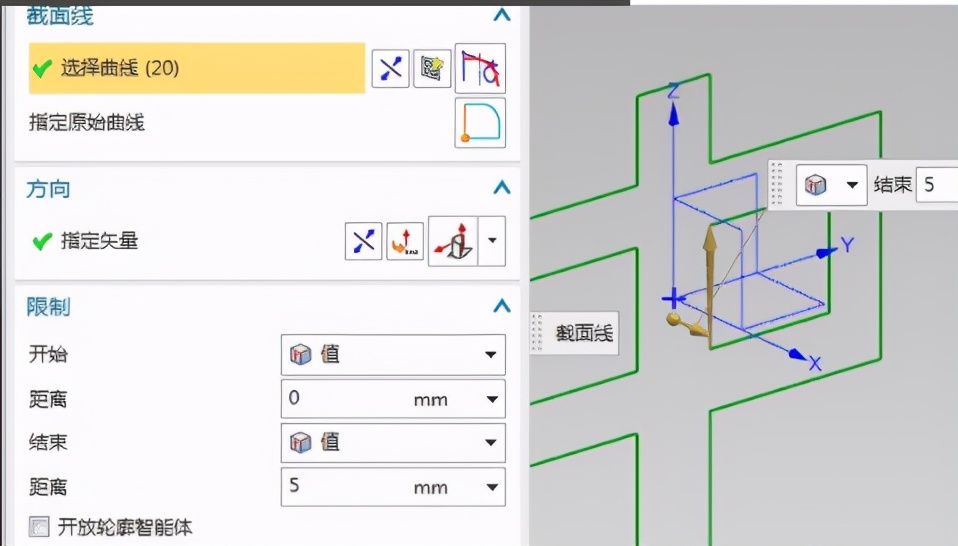Collapse the 限制 section
Viewport: 958px width, 546px height.
click(x=502, y=305)
